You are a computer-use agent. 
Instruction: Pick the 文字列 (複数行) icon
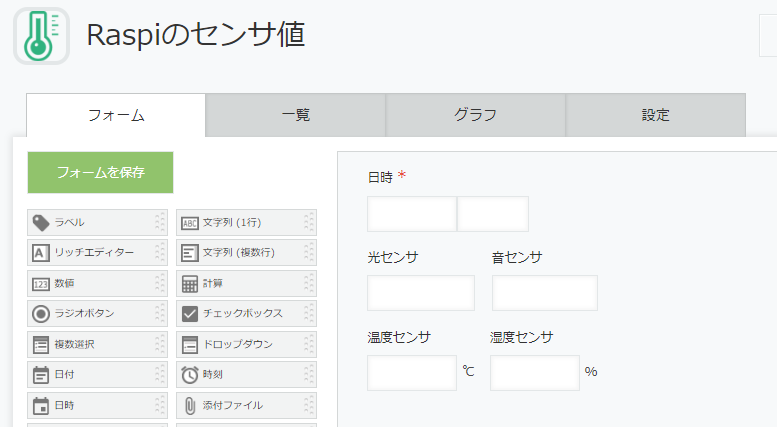190,253
